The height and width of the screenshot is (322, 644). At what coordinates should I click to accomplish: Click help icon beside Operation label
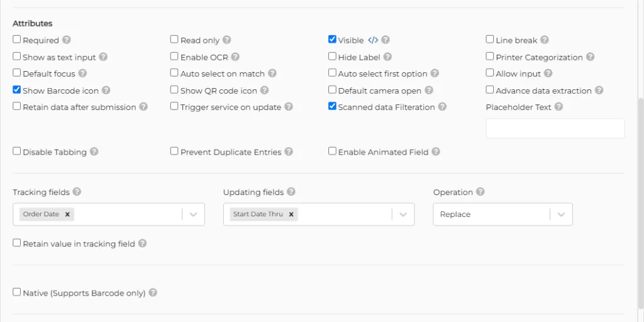click(x=480, y=192)
